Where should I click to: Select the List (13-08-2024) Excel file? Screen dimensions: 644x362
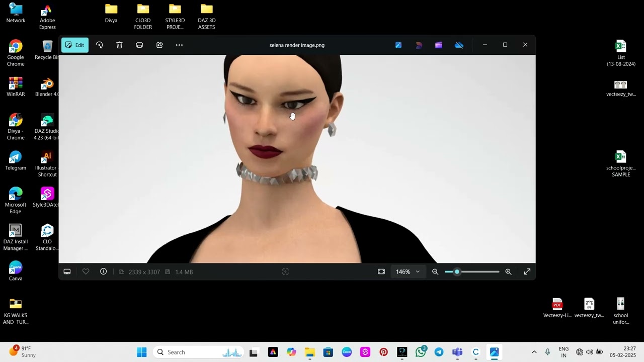621,53
